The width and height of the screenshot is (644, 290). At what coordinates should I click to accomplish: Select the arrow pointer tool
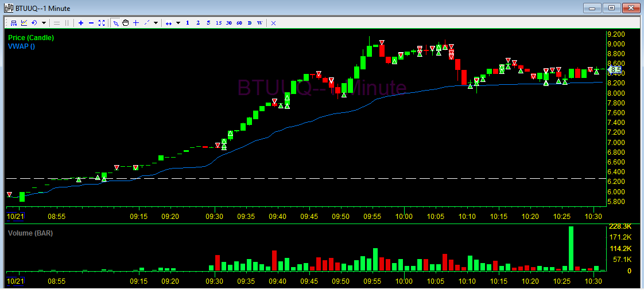pos(116,23)
